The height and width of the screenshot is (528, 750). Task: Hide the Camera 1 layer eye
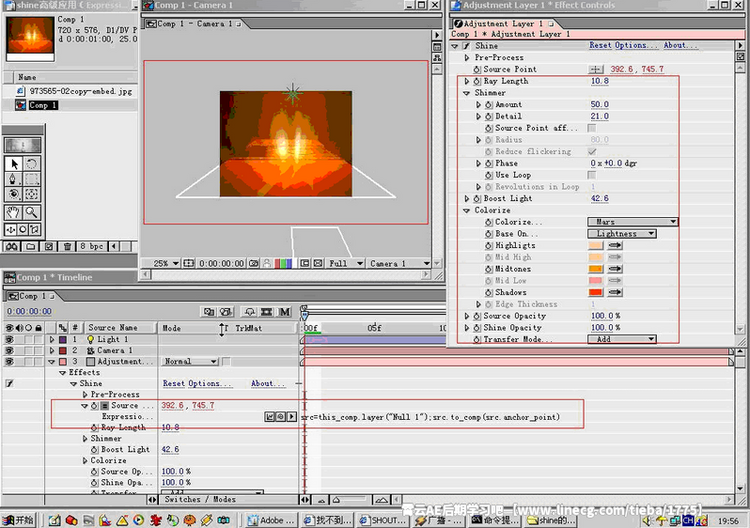tap(9, 350)
